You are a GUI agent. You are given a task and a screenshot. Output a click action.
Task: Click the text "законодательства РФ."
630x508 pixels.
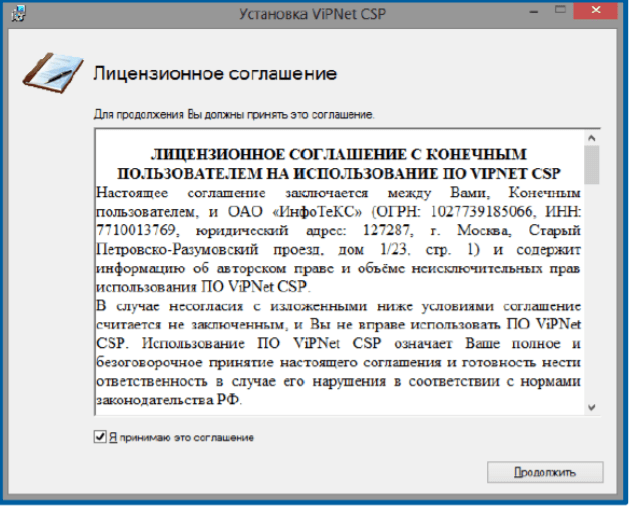[x=169, y=400]
